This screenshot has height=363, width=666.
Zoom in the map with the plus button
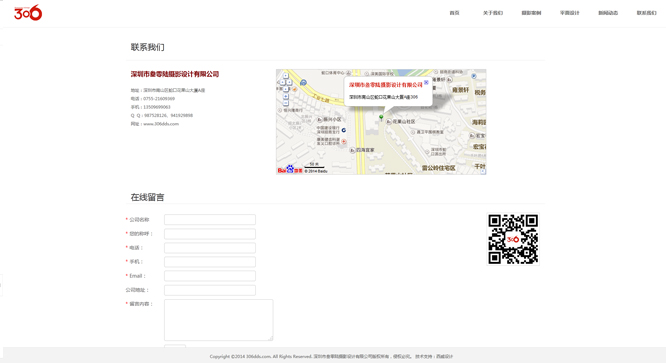tap(285, 96)
